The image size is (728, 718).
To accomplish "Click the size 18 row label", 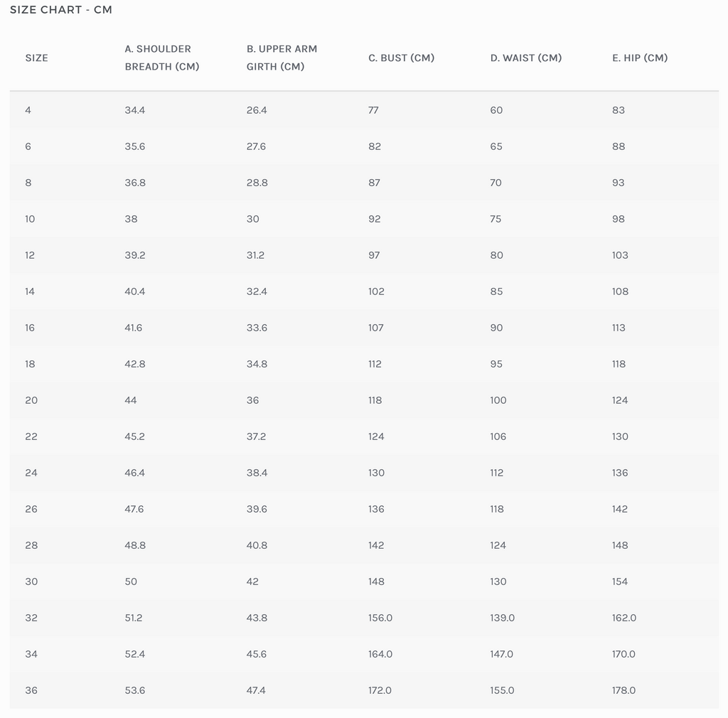I will [30, 364].
